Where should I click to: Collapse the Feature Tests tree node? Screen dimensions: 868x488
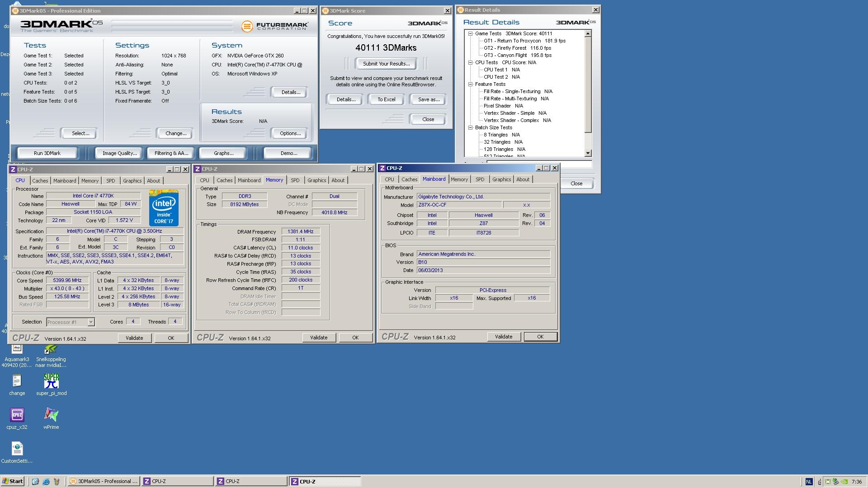470,84
